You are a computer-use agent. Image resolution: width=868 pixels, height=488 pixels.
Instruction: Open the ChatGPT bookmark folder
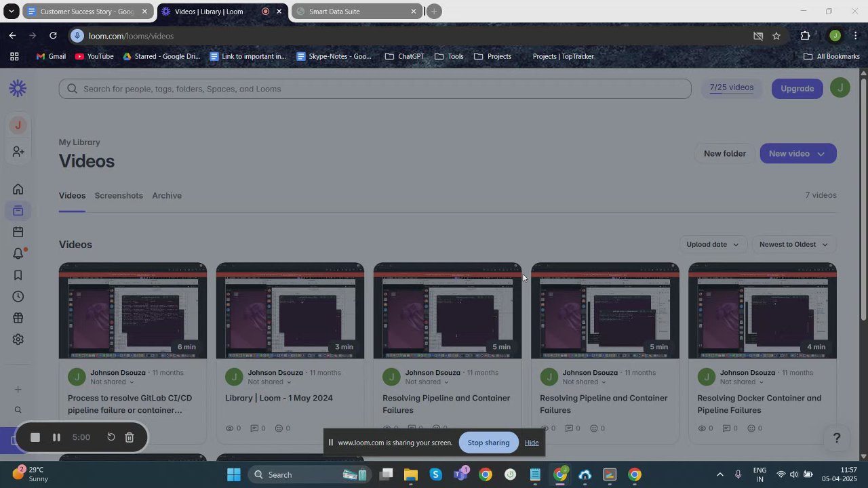(405, 56)
